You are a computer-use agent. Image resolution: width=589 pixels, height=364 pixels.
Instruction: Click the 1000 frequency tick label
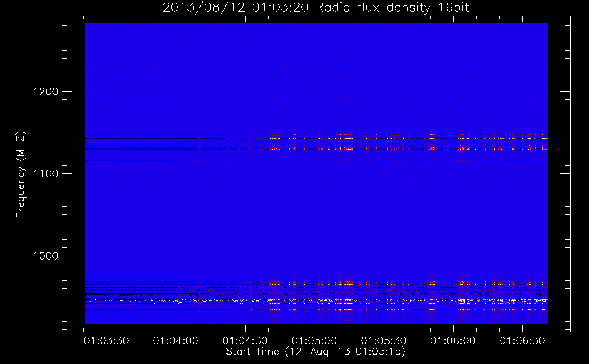[46, 256]
